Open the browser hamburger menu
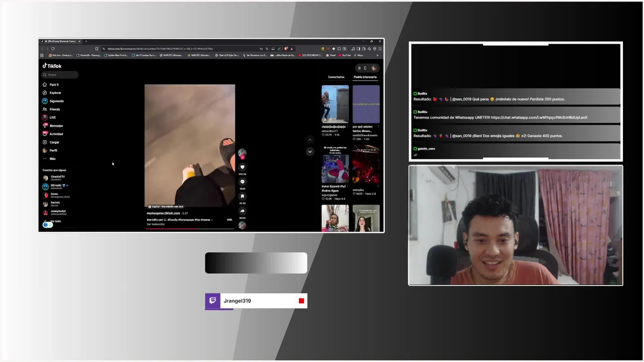644x362 pixels. pyautogui.click(x=380, y=49)
